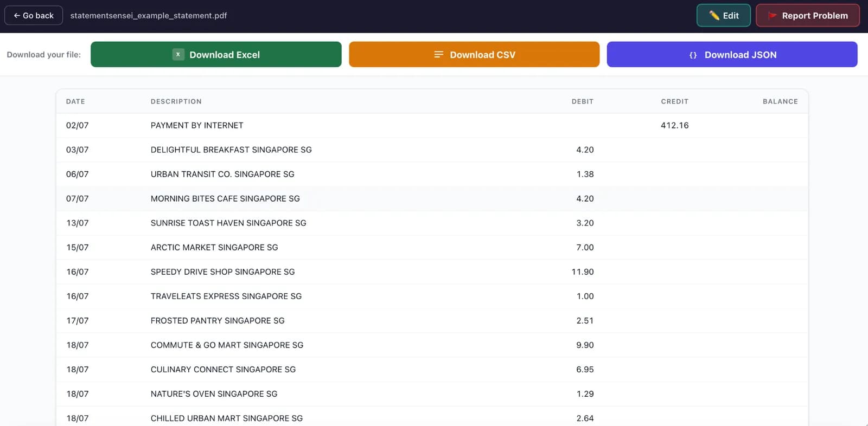Click the pencil icon on Edit

(714, 16)
